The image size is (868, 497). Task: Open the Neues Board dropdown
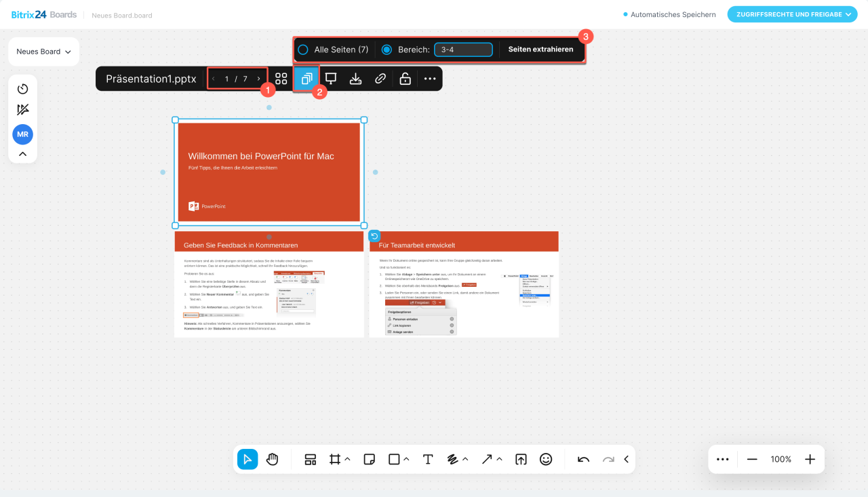coord(44,52)
